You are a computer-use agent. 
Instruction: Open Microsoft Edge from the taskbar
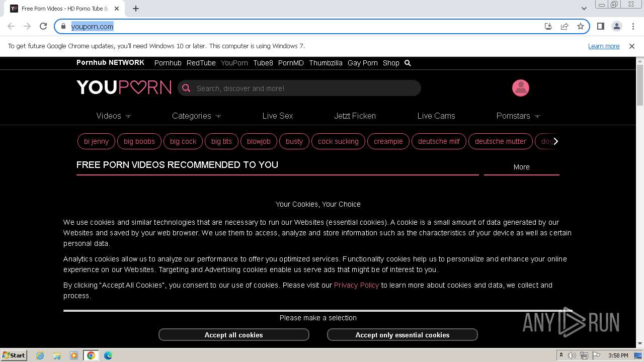[108, 355]
